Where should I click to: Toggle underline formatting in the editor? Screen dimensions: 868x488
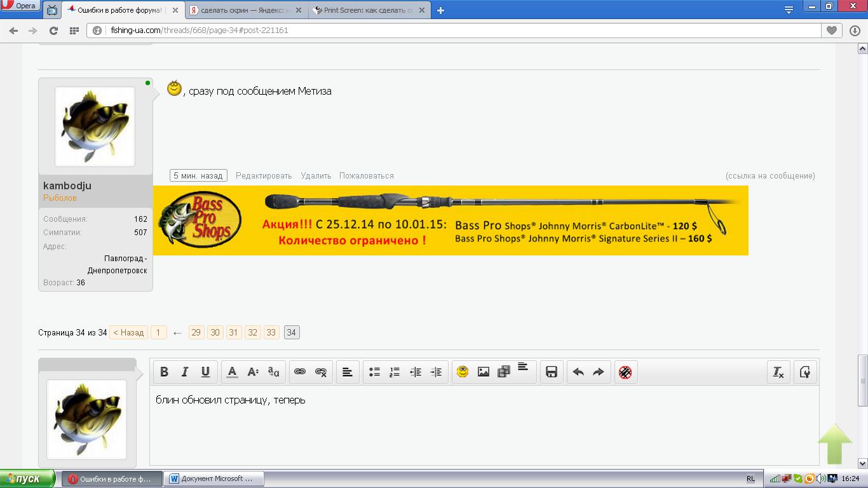click(205, 372)
